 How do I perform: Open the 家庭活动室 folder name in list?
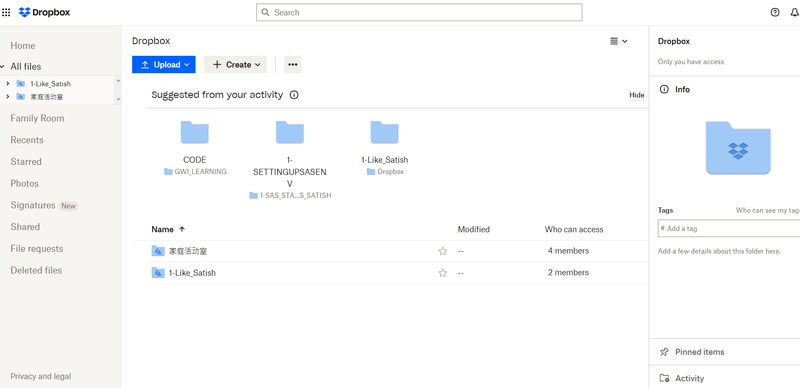188,251
